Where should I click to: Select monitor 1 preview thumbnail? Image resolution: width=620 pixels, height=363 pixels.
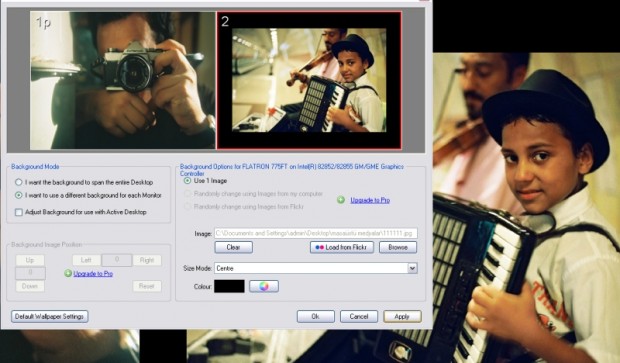[x=123, y=81]
